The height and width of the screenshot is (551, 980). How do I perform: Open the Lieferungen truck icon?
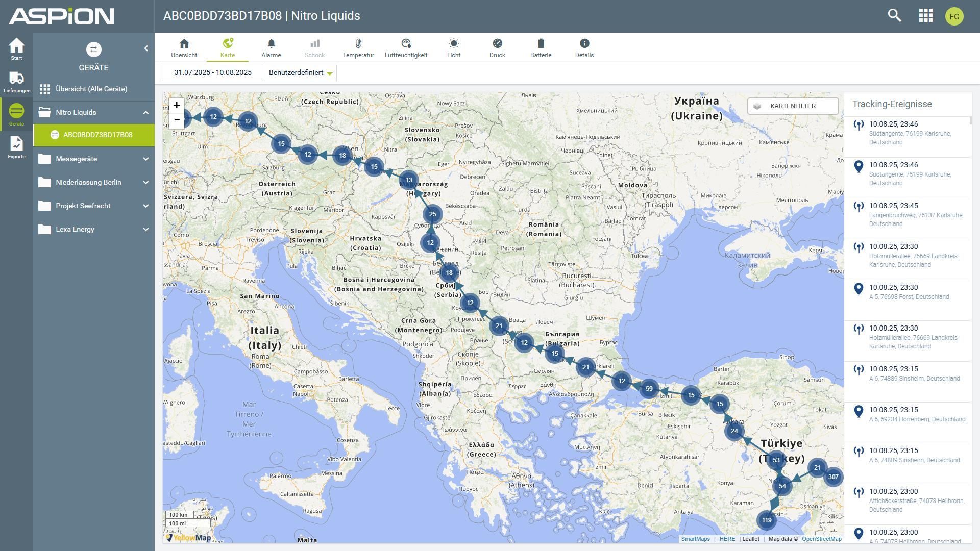tap(16, 82)
